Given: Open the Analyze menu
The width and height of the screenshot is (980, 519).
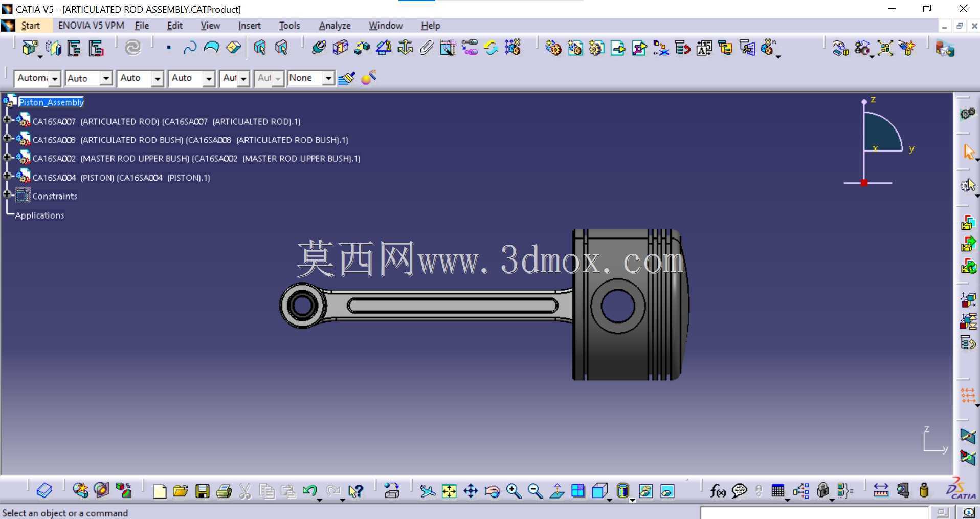Looking at the screenshot, I should [x=335, y=26].
